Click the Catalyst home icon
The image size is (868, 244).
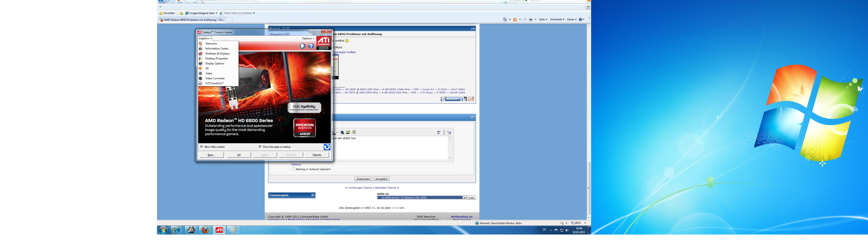coord(302,46)
